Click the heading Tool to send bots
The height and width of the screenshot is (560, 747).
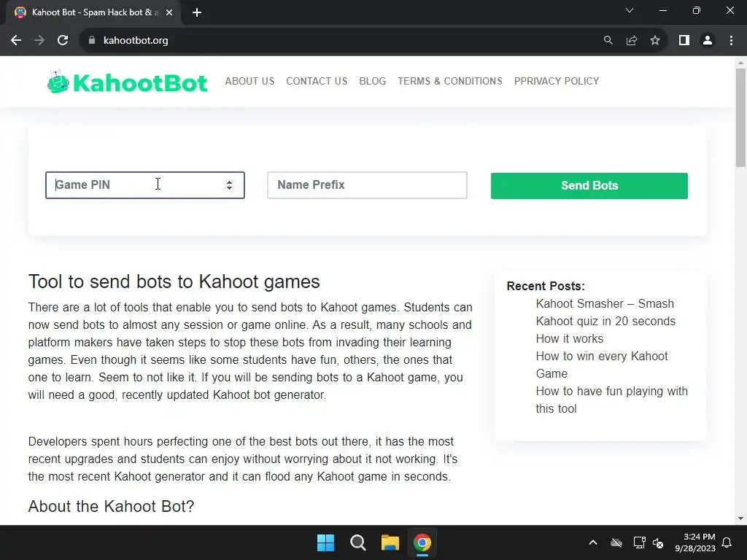174,281
